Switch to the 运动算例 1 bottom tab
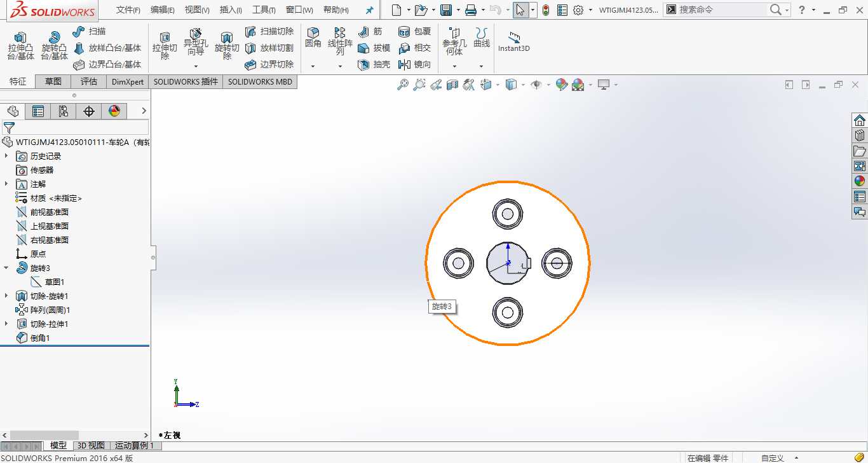 coord(134,446)
